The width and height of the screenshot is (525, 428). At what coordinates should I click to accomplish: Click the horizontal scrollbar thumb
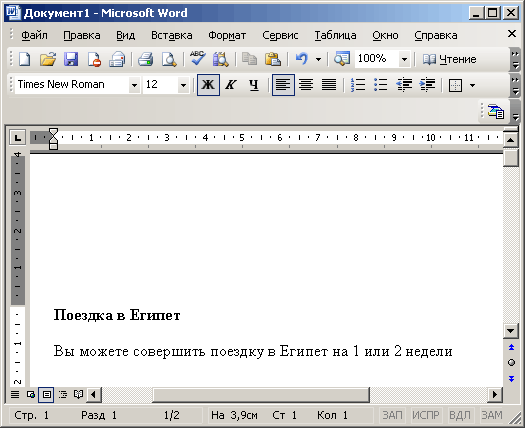tap(261, 395)
